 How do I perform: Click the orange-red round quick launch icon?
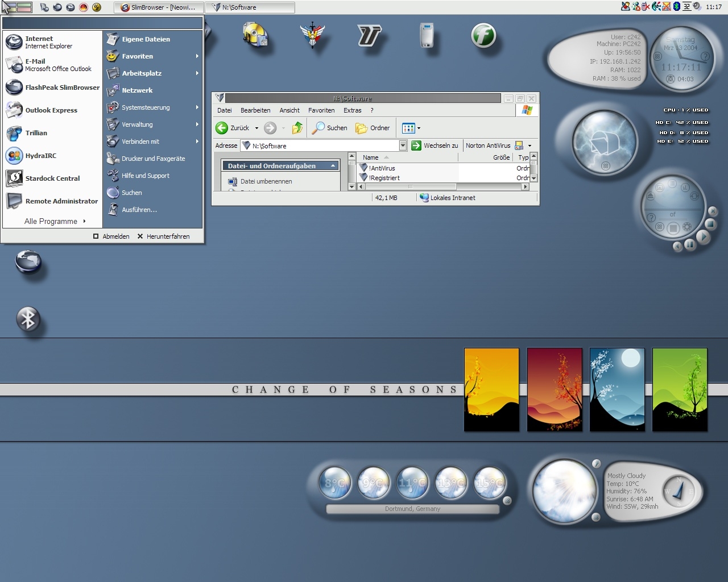[x=84, y=7]
